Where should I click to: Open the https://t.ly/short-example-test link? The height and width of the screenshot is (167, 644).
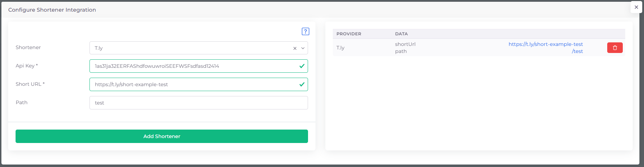point(545,44)
